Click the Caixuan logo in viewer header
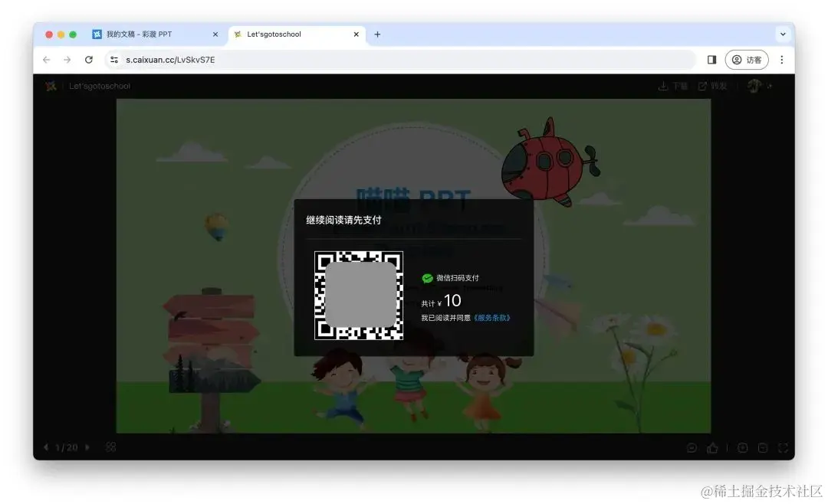This screenshot has height=504, width=828. (51, 86)
